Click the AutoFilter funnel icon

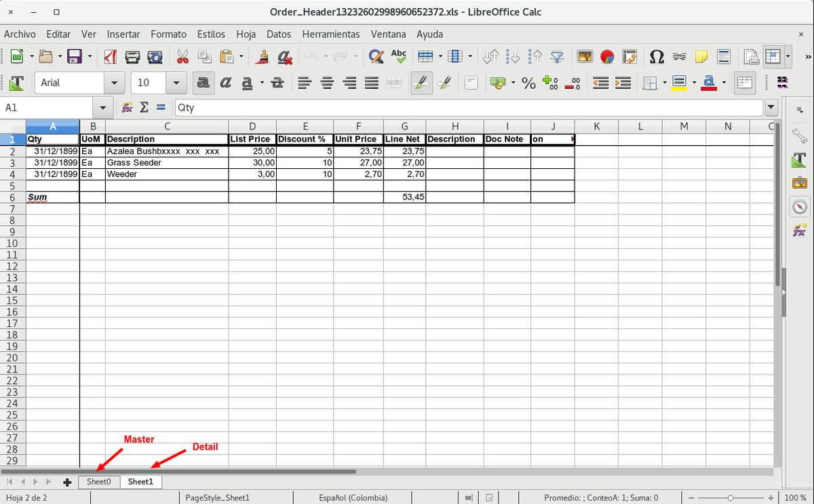(x=557, y=56)
